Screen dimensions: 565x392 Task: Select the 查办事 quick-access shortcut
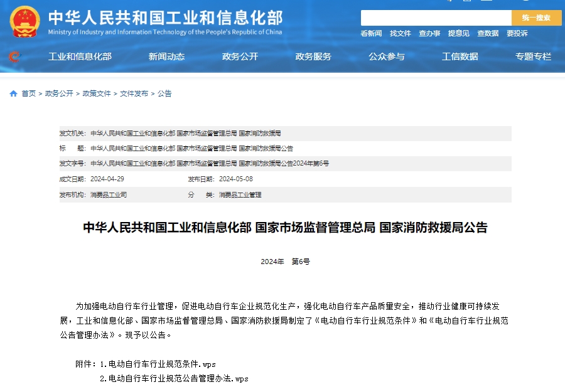pos(432,33)
